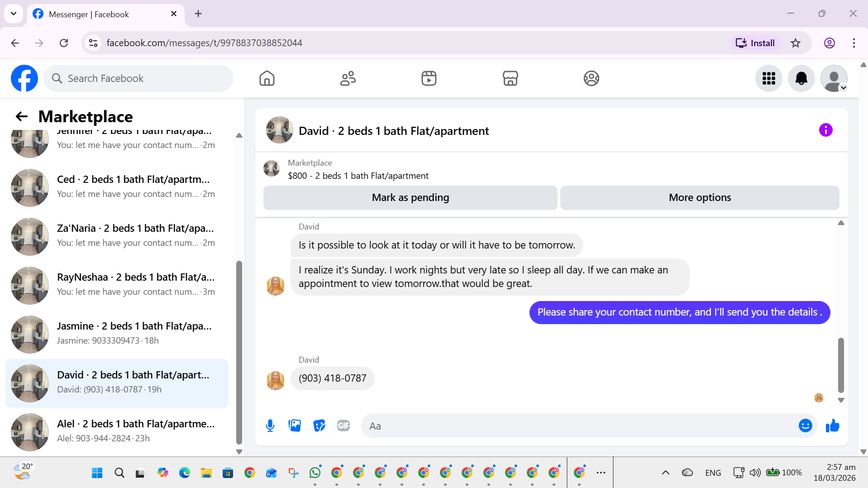Open the Ced conversation
Image resolution: width=868 pixels, height=488 pixels.
[117, 187]
